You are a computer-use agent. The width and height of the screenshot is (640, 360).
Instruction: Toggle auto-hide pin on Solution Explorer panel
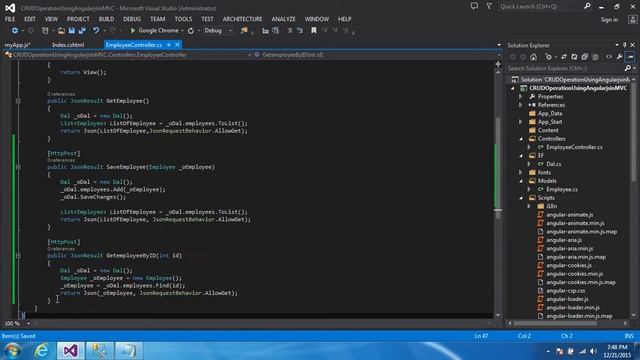624,45
